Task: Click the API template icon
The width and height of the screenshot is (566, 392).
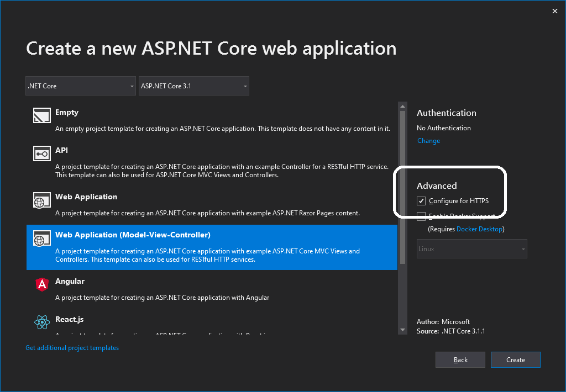Action: tap(42, 153)
